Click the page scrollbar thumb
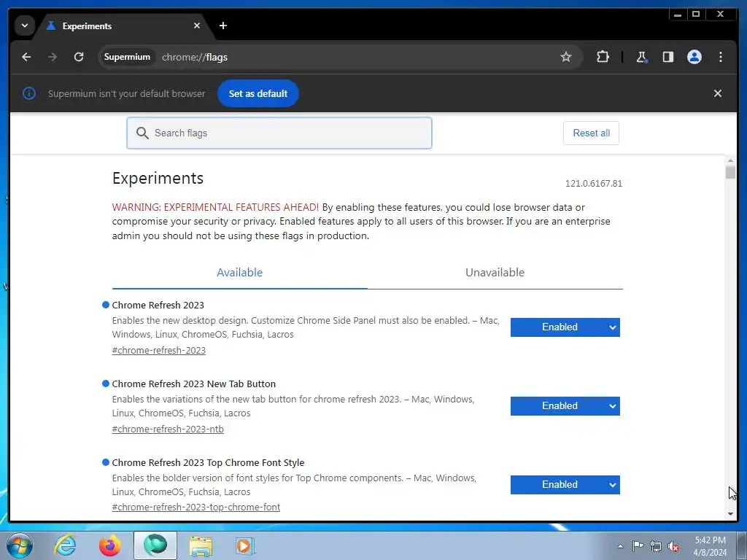Image resolution: width=747 pixels, height=560 pixels. pos(730,172)
